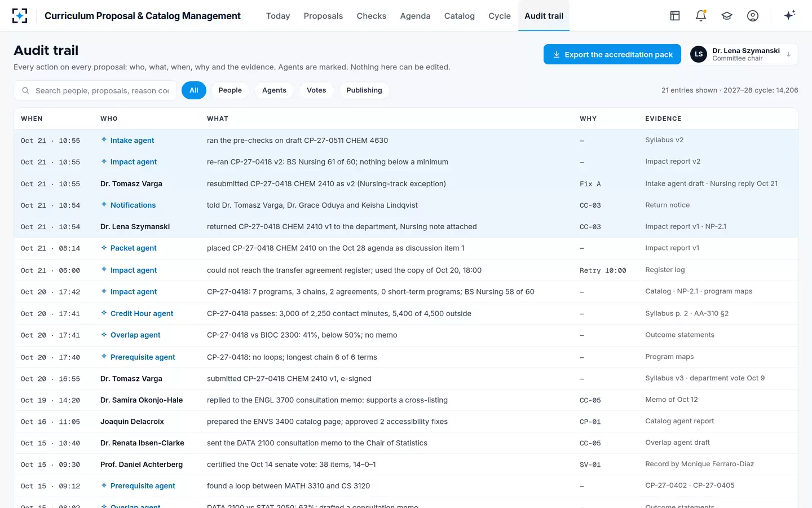This screenshot has height=508, width=812.
Task: Filter entries by Agents
Action: coord(274,90)
